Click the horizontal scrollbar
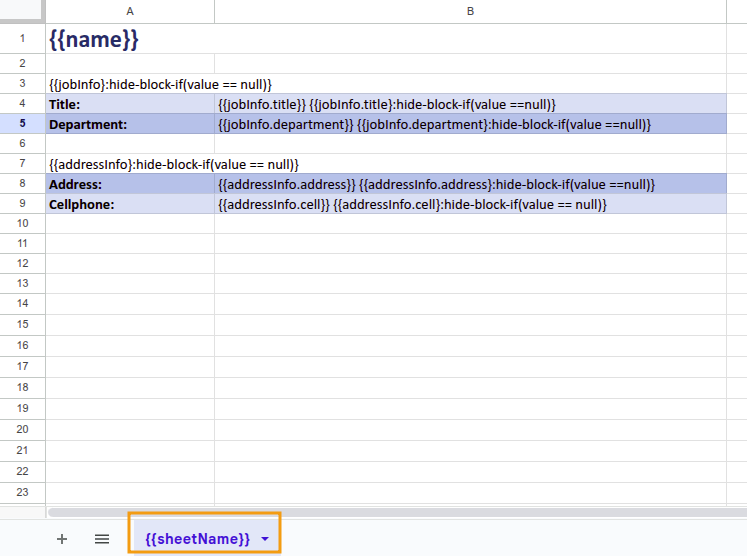 pos(390,513)
